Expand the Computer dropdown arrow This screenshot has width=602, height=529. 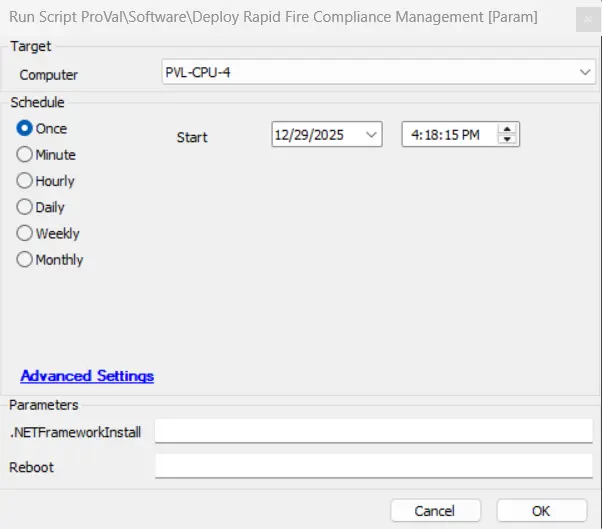tap(583, 73)
